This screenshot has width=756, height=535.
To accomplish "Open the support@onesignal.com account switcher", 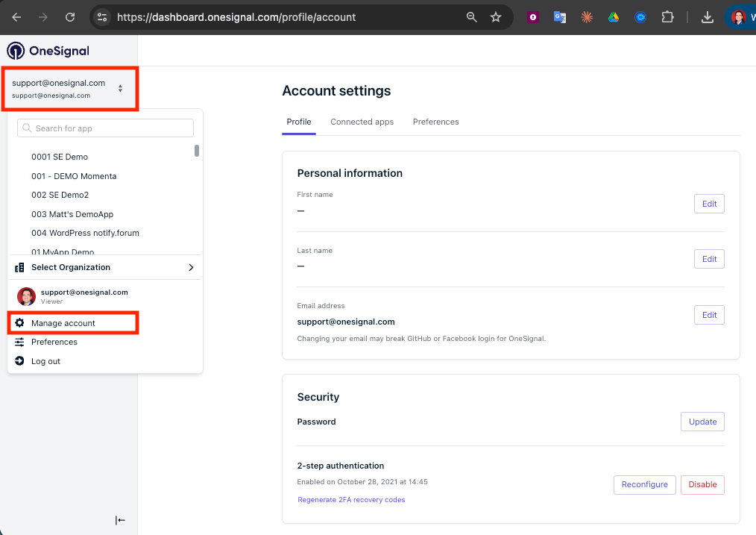I will click(x=70, y=89).
